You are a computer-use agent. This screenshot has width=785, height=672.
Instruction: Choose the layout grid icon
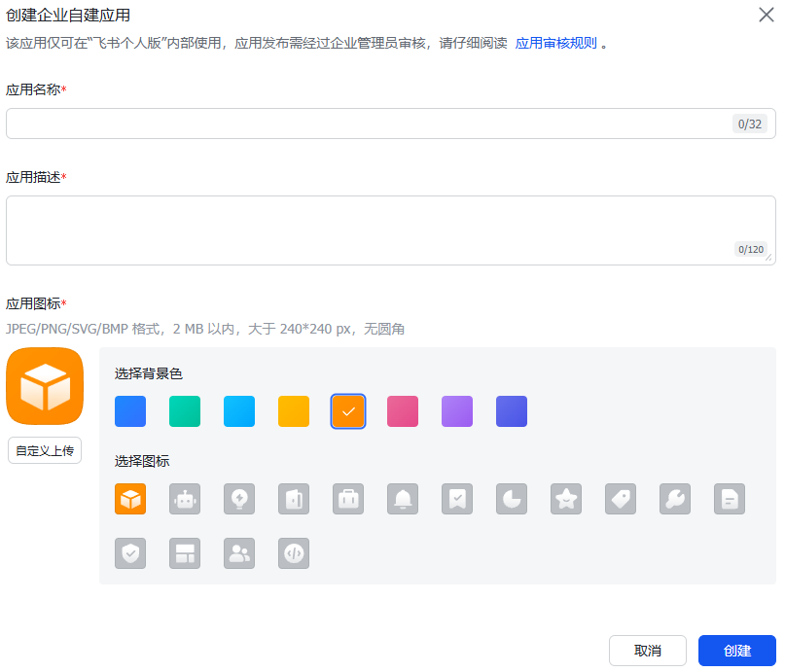tap(185, 553)
